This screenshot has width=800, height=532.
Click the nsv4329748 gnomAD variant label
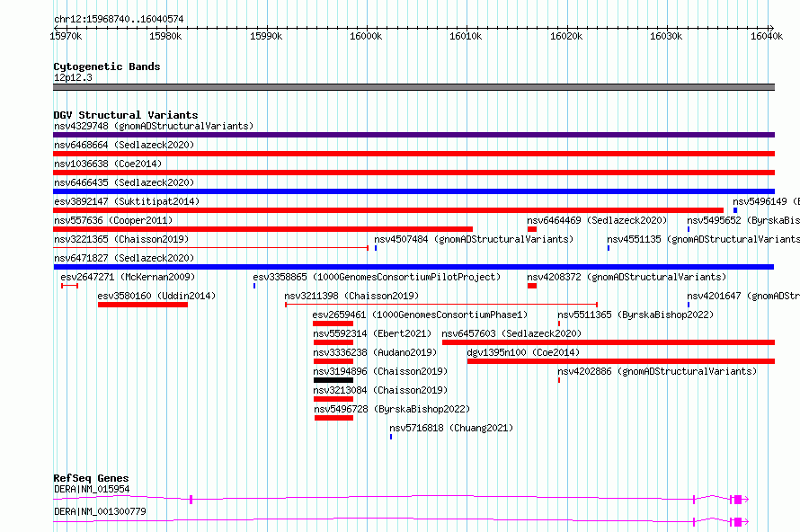(x=154, y=126)
